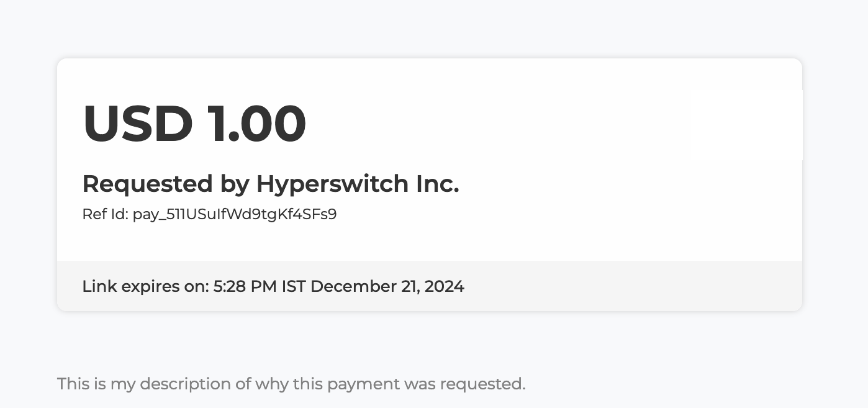Viewport: 868px width, 408px height.
Task: Click the USD currency label
Action: (x=138, y=124)
